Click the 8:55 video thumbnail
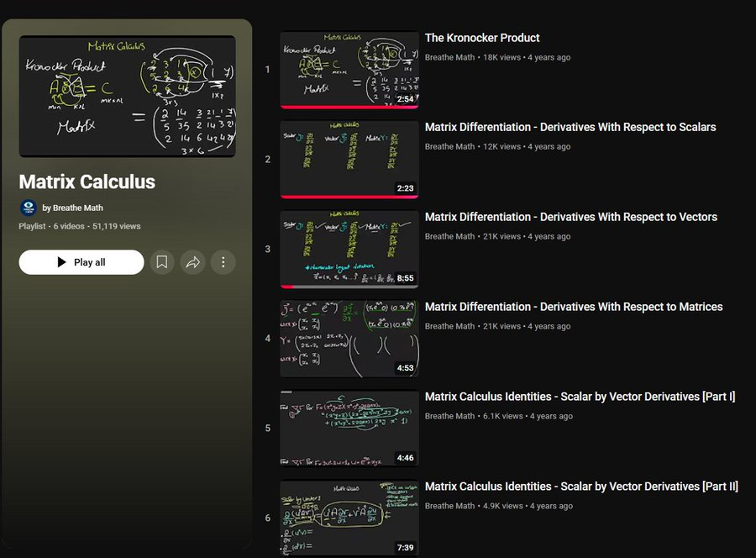This screenshot has height=558, width=756. pos(349,249)
